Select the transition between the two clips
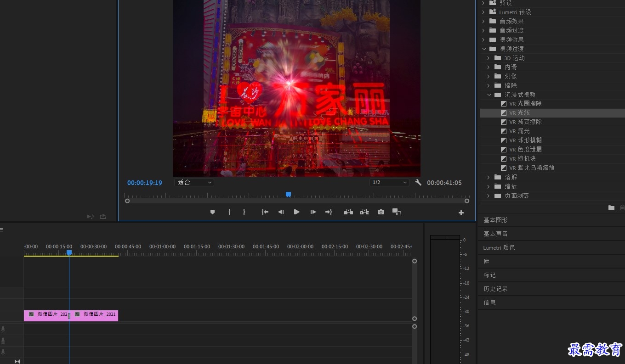 tap(69, 316)
